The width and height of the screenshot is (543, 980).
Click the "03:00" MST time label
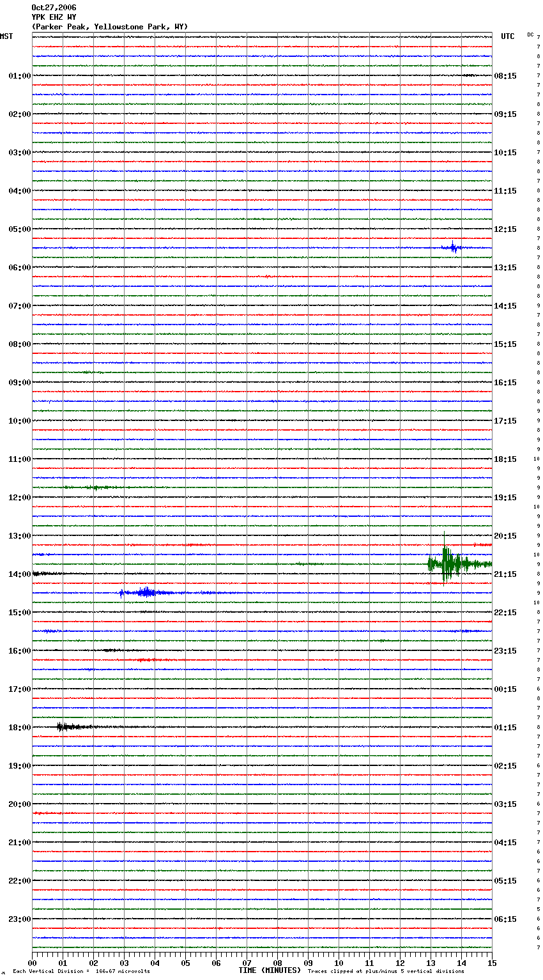[x=20, y=153]
